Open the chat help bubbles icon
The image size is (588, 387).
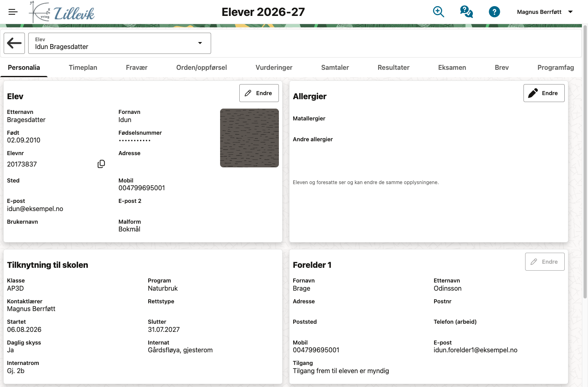(x=466, y=12)
